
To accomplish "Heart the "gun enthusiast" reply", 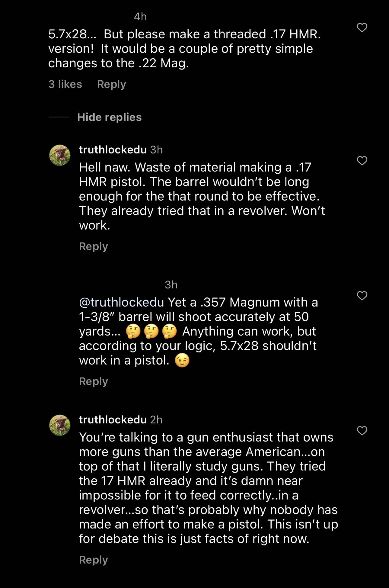I will click(362, 431).
